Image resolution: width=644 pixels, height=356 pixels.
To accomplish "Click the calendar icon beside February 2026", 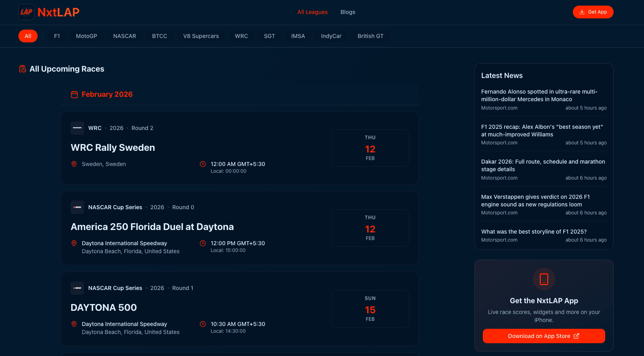I will point(74,94).
